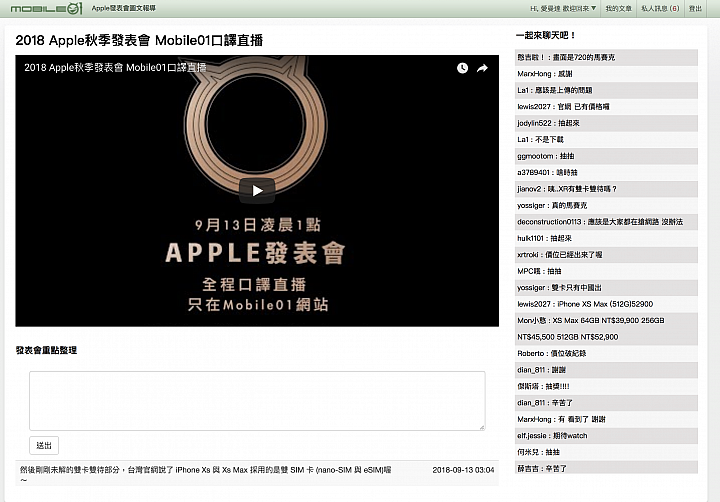Viewport: 720px width, 502px height.
Task: Select ggmootom 抽抽 chat message
Action: click(x=606, y=156)
